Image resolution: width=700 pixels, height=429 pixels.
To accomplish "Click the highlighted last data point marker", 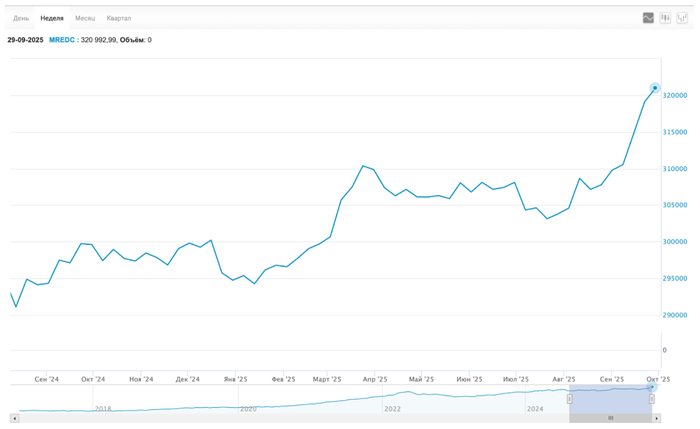I will 655,88.
